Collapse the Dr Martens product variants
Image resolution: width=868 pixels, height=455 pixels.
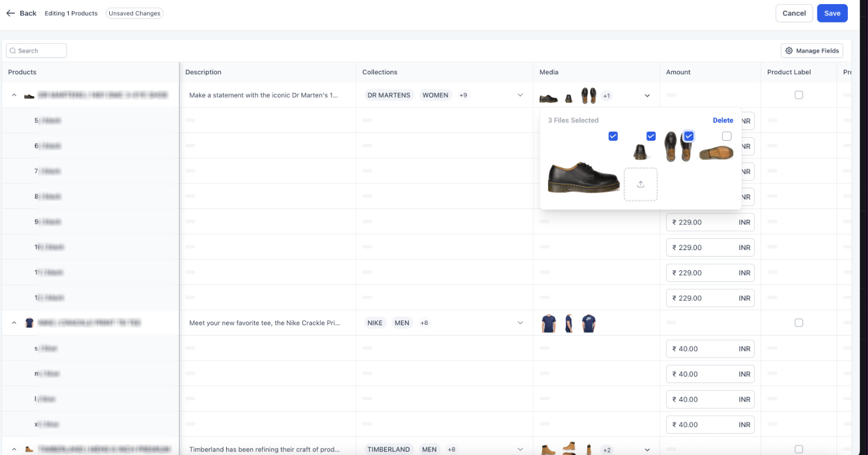[14, 95]
